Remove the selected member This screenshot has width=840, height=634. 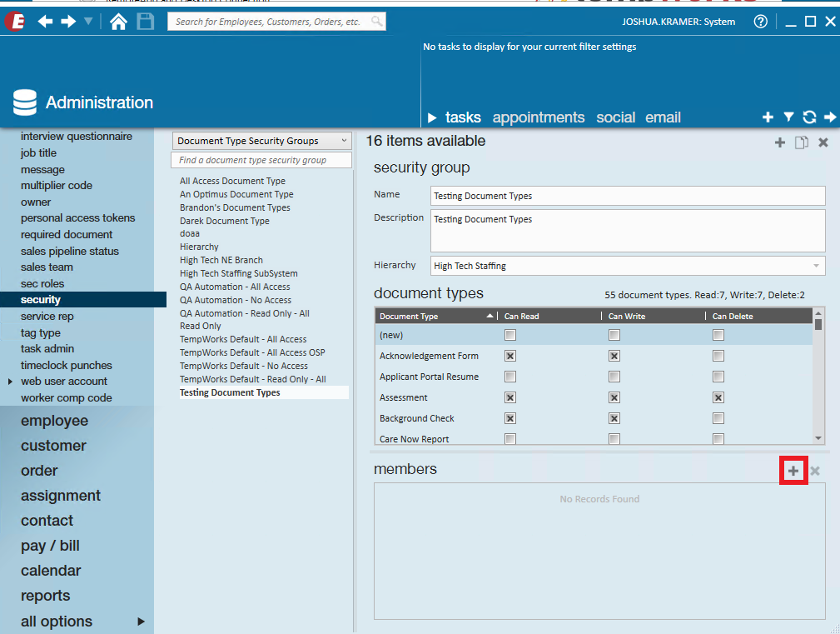point(815,471)
